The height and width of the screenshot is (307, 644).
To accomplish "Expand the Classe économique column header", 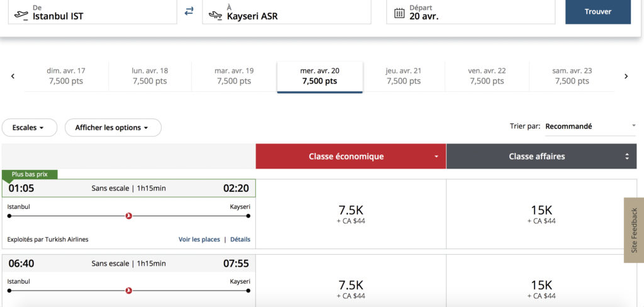I will (x=351, y=156).
